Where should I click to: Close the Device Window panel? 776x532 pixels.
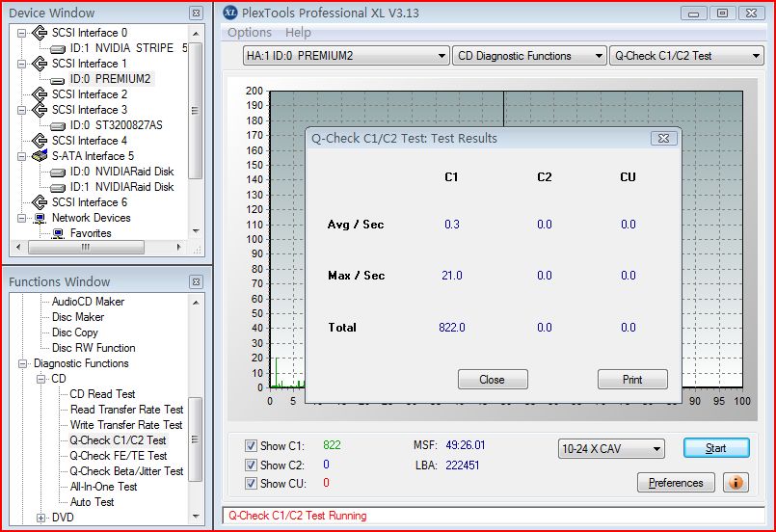click(x=196, y=13)
